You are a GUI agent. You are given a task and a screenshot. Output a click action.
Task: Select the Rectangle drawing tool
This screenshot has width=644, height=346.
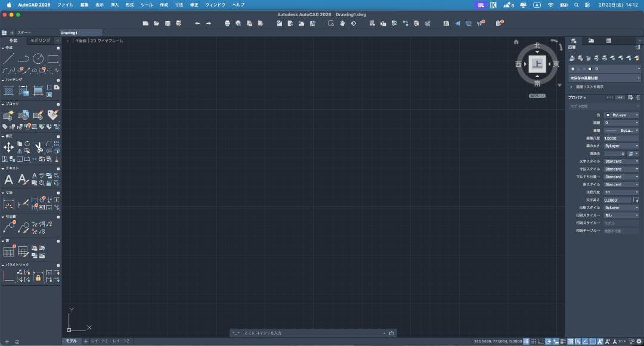click(53, 58)
